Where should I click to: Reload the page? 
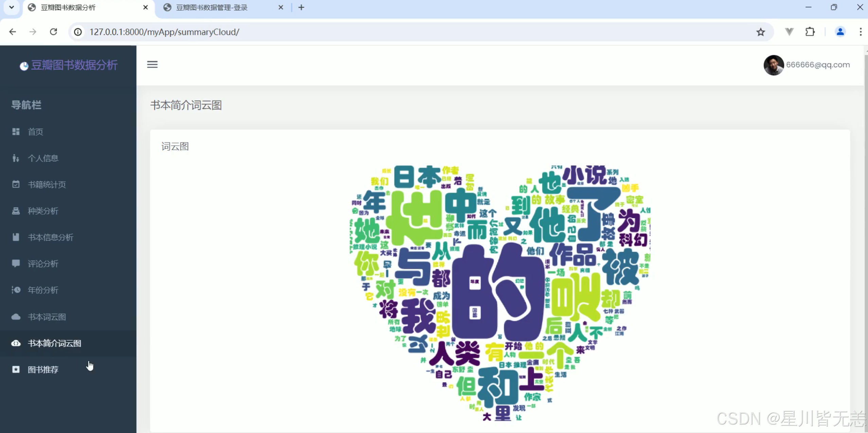53,32
